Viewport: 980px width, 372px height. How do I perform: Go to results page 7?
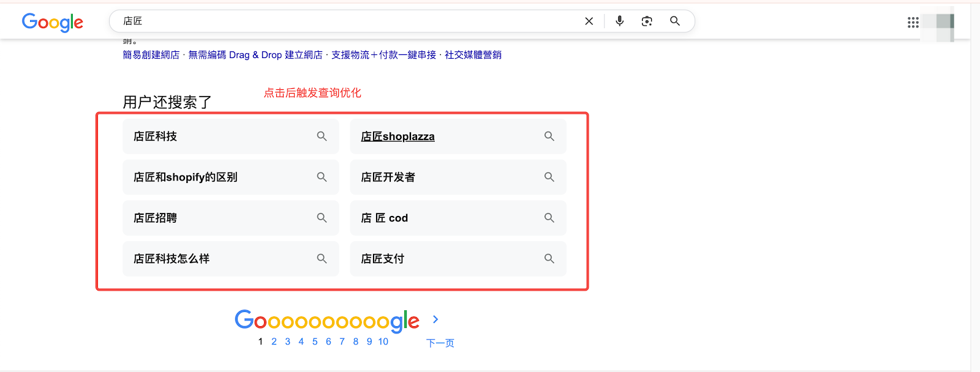pos(342,341)
